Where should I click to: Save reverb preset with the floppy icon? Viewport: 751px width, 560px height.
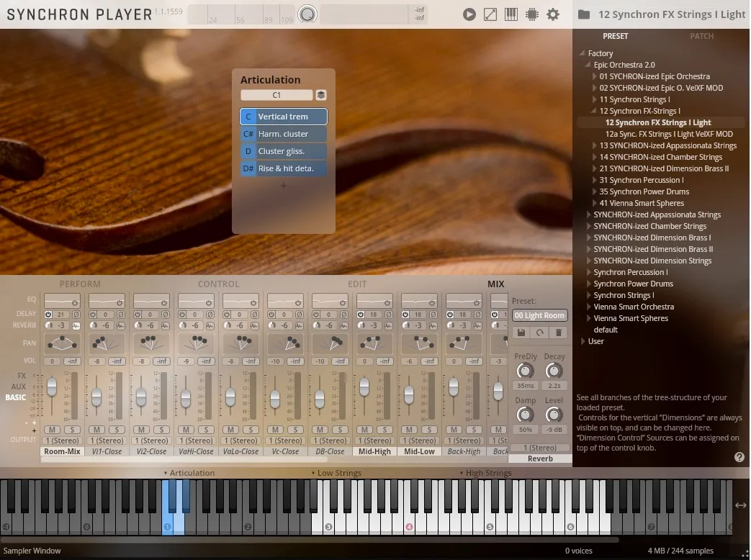pyautogui.click(x=521, y=333)
